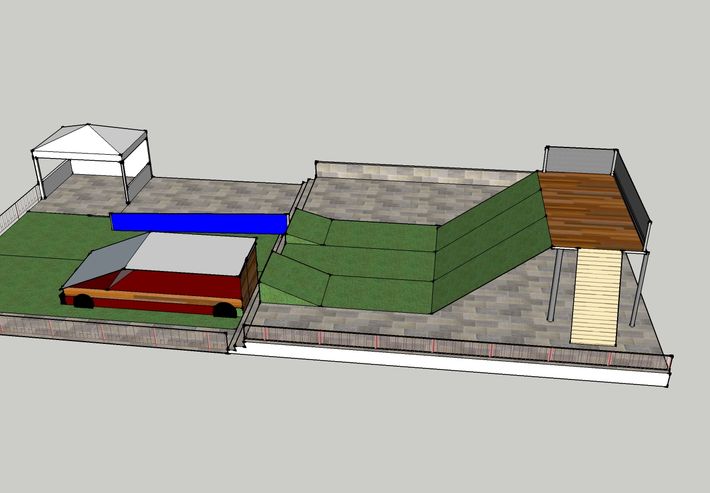The width and height of the screenshot is (710, 493).
Task: Click the white base curb along the front
Action: pos(450,358)
